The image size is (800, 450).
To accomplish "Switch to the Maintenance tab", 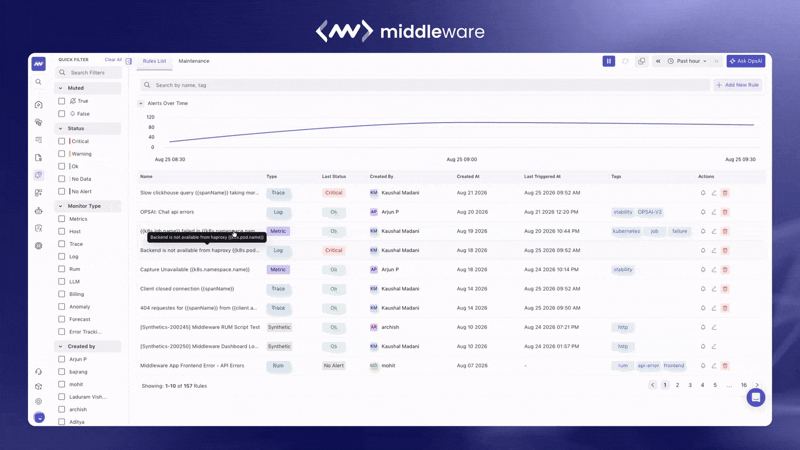I will [x=194, y=61].
